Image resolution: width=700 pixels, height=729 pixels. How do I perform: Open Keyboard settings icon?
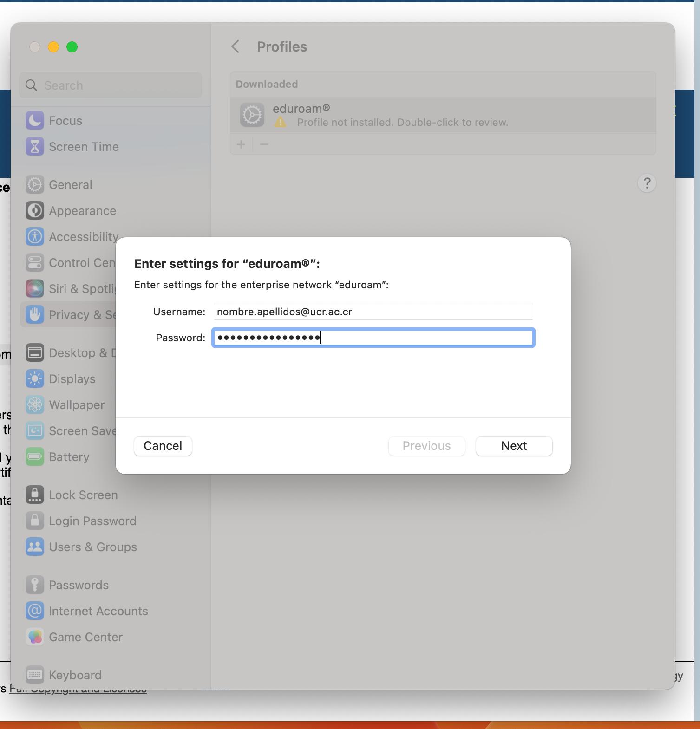[x=35, y=675]
